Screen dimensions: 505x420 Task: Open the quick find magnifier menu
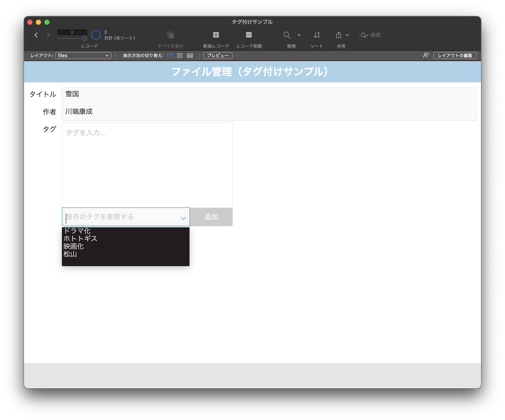click(364, 35)
